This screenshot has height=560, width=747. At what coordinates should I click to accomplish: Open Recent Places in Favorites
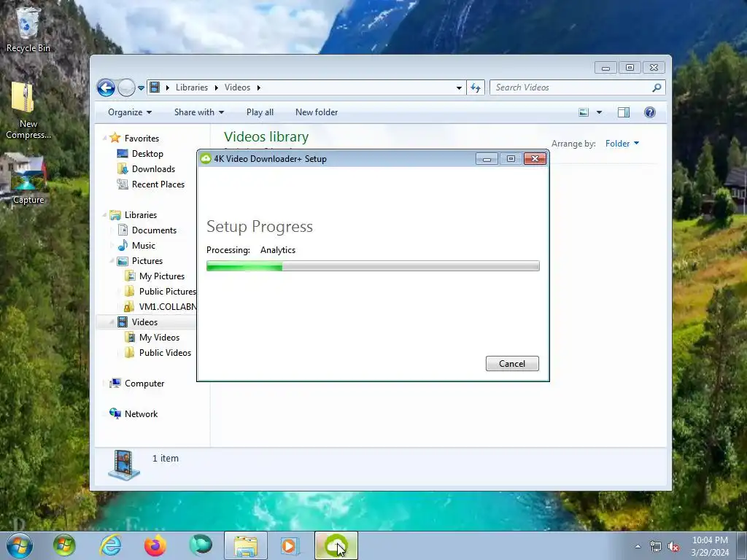[x=158, y=184]
